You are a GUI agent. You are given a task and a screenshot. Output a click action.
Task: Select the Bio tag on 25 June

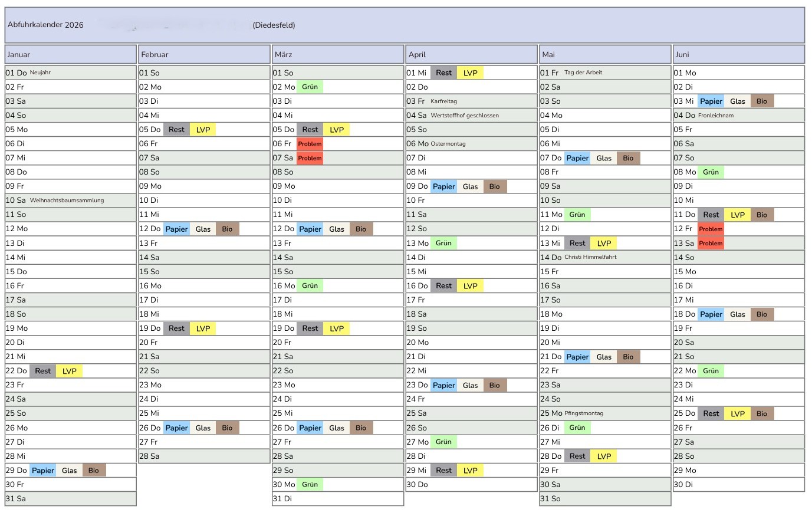[x=762, y=414]
